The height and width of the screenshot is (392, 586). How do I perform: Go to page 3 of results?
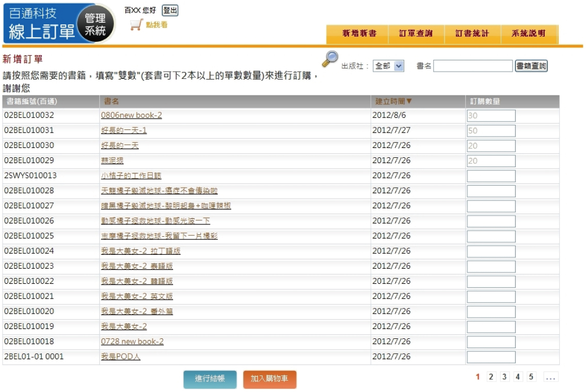pos(504,377)
